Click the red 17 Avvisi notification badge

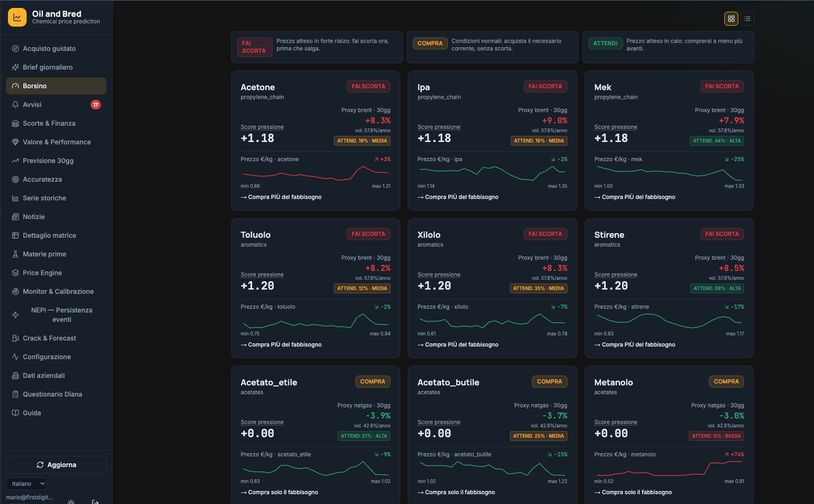(95, 105)
